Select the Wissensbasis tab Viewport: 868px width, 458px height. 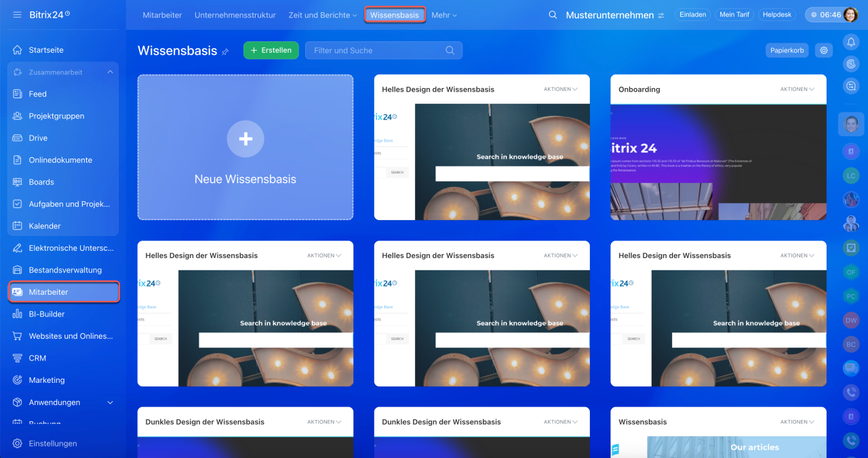pos(395,15)
